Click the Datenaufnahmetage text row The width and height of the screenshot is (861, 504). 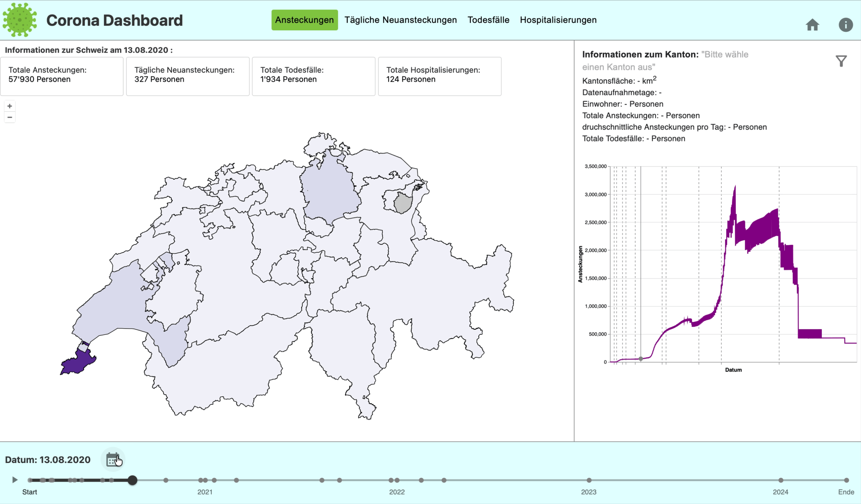tap(622, 92)
